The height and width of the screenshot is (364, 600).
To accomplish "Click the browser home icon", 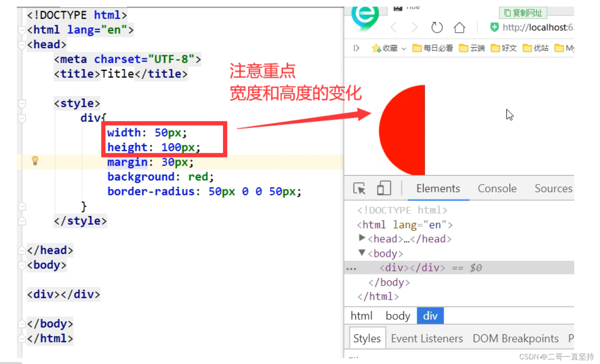I will pyautogui.click(x=460, y=28).
